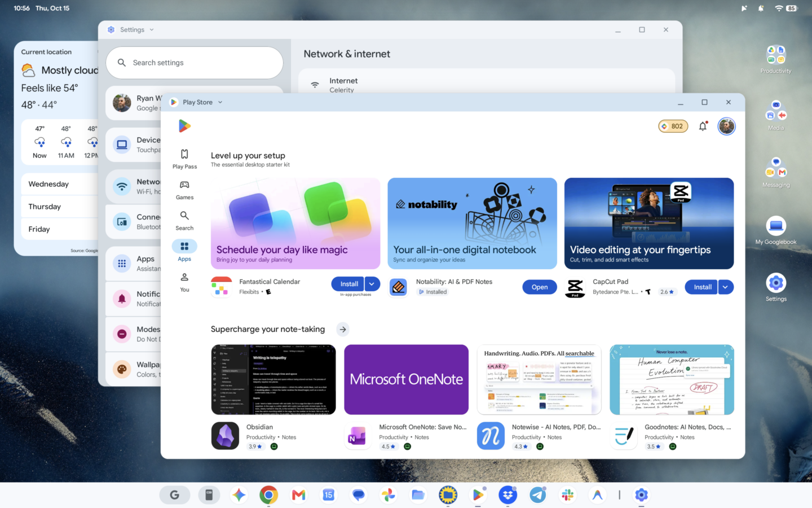Open Slack from the taskbar
Image resolution: width=812 pixels, height=508 pixels.
(568, 495)
